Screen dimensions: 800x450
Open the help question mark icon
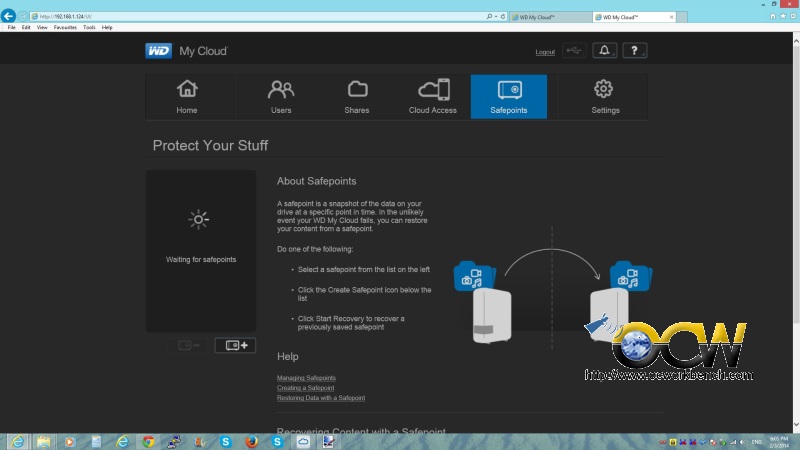635,51
